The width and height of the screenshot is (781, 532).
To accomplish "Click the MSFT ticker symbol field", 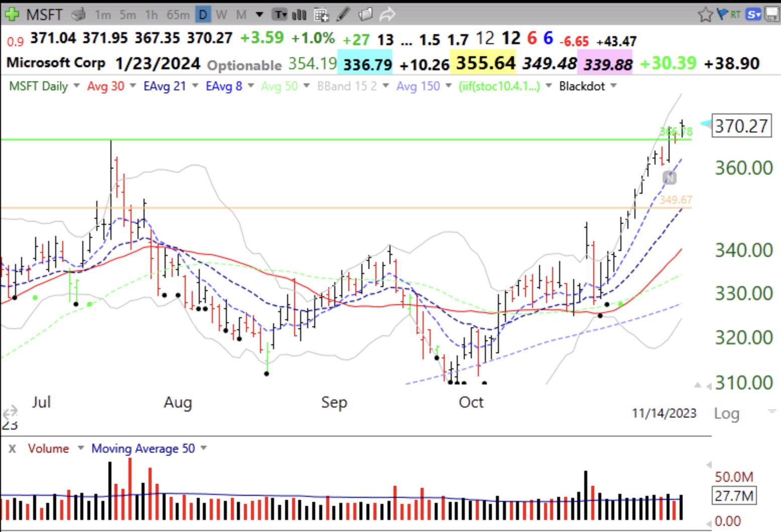I will 45,15.
